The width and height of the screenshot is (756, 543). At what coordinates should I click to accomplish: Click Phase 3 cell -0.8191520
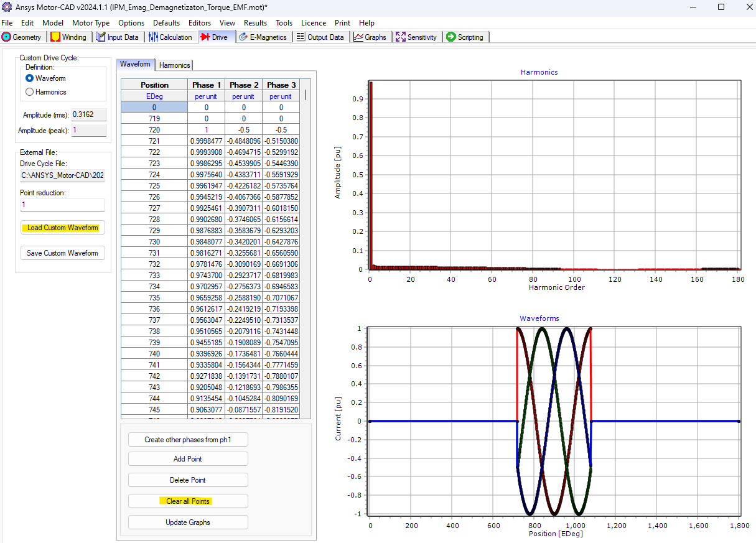(281, 410)
